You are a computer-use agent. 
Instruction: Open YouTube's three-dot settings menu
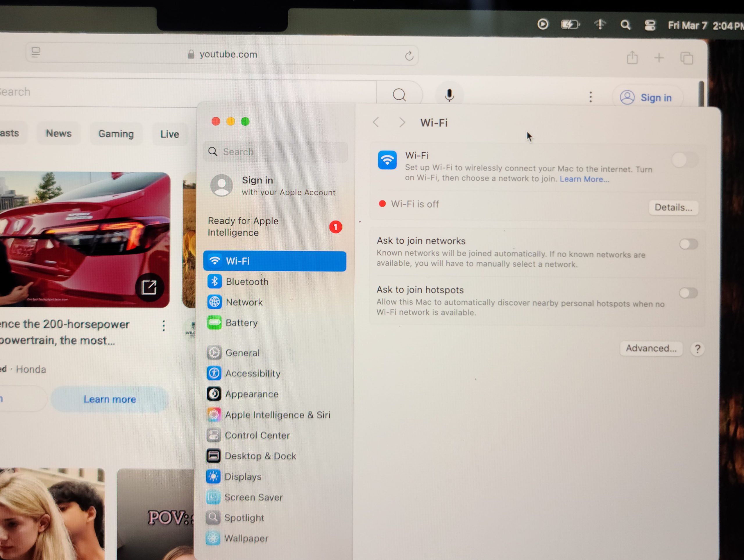click(590, 97)
